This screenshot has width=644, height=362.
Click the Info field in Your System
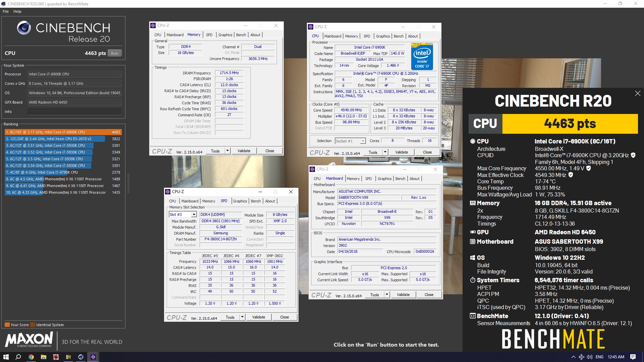(x=74, y=112)
